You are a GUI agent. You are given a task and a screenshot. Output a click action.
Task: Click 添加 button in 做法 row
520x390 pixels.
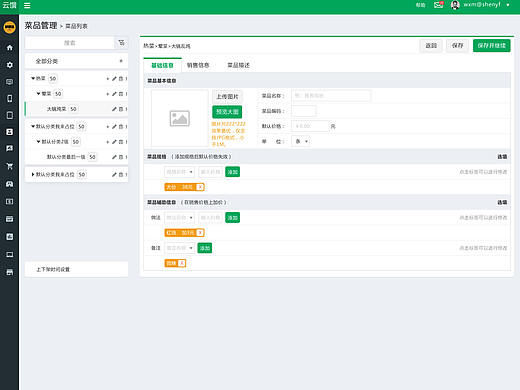click(233, 218)
